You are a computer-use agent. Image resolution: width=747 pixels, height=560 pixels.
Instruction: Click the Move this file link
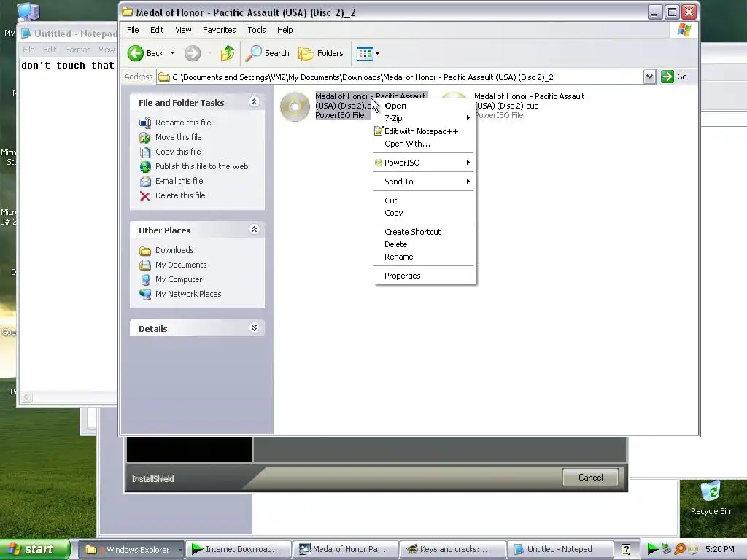click(x=178, y=137)
